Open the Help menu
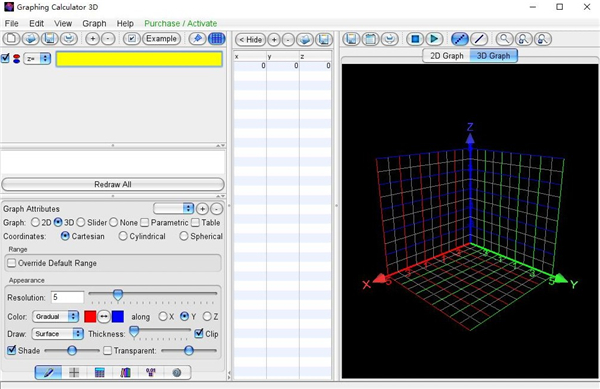Image resolution: width=600 pixels, height=389 pixels. 125,23
